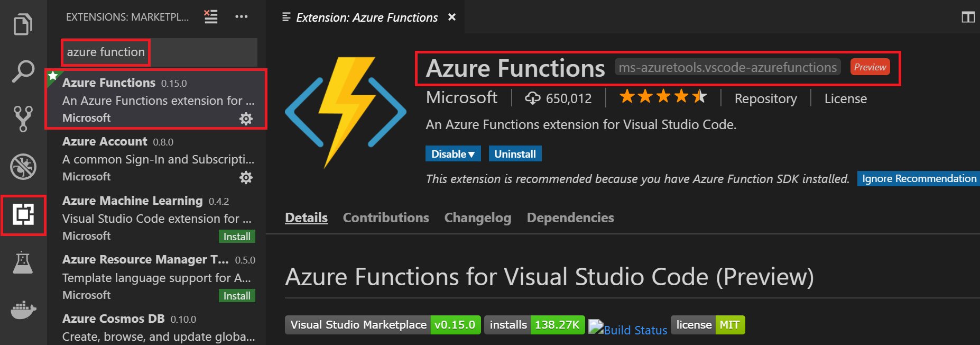Select Azure Functions in extension list
The image size is (980, 345).
coord(156,99)
